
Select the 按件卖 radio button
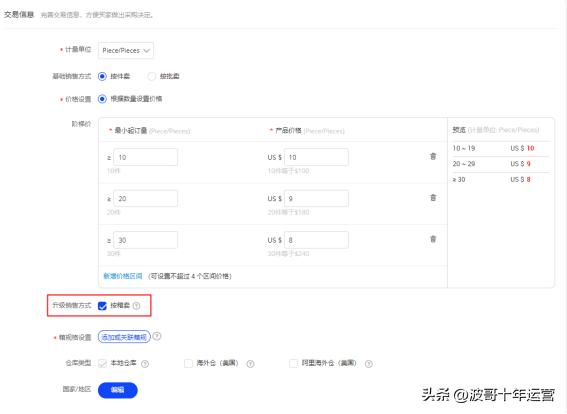(x=102, y=76)
